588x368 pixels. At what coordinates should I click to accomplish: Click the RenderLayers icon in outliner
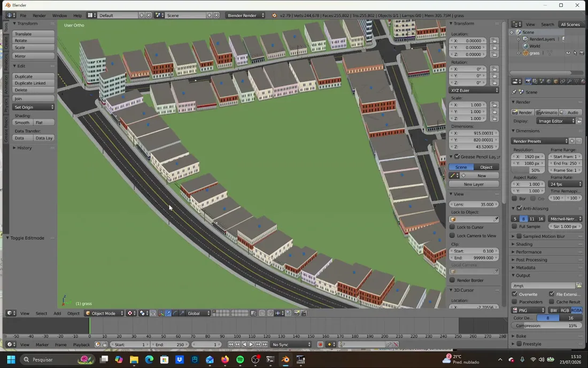[x=525, y=39]
